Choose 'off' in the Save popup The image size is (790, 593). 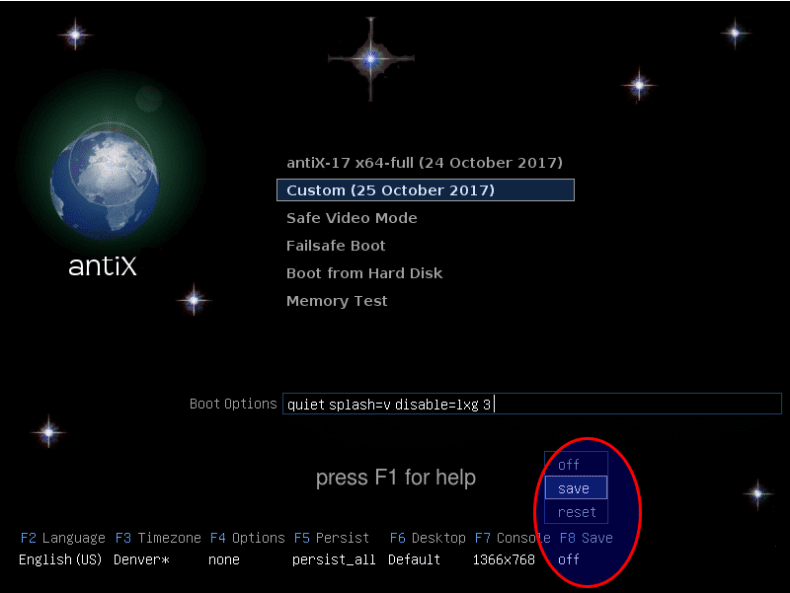pyautogui.click(x=576, y=465)
